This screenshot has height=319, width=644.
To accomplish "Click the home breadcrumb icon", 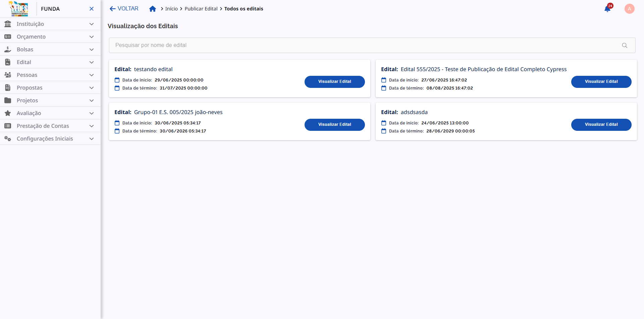I will coord(153,8).
